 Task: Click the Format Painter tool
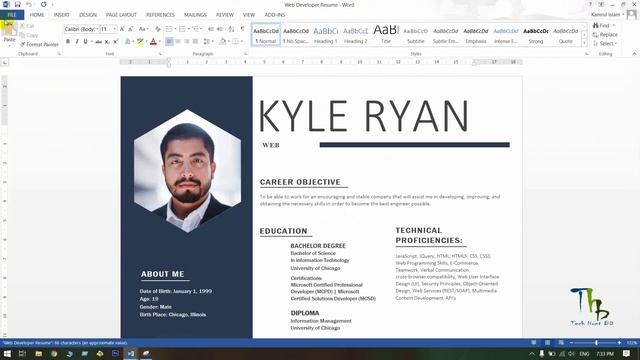coord(39,44)
